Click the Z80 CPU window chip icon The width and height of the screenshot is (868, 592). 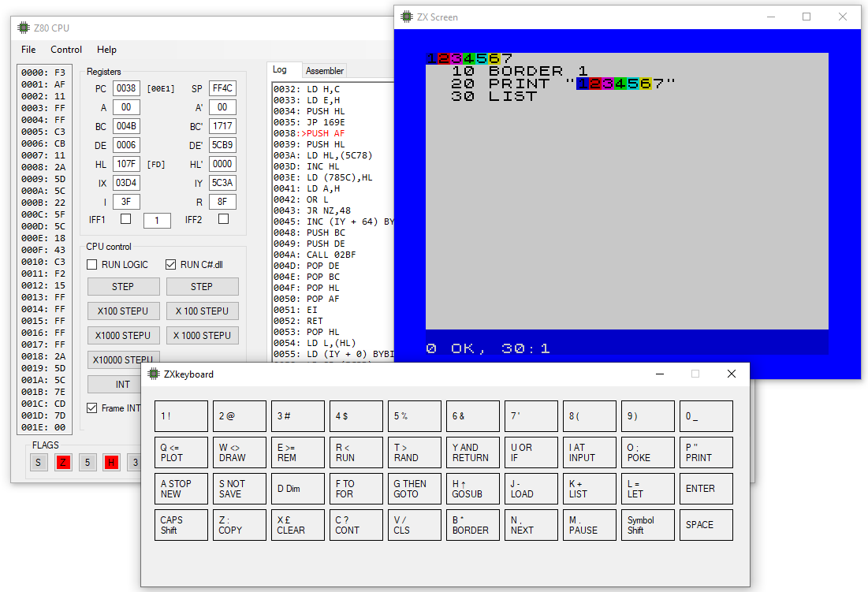(x=23, y=28)
